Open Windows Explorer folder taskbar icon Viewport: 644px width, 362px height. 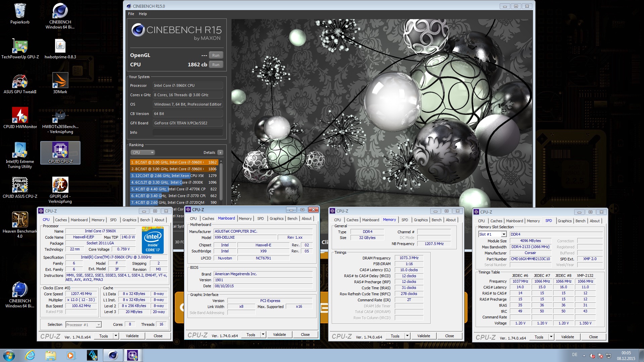point(51,355)
